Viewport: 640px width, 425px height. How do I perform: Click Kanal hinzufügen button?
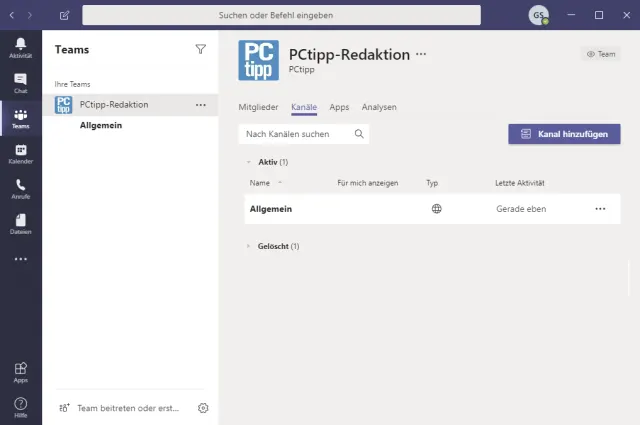click(564, 134)
